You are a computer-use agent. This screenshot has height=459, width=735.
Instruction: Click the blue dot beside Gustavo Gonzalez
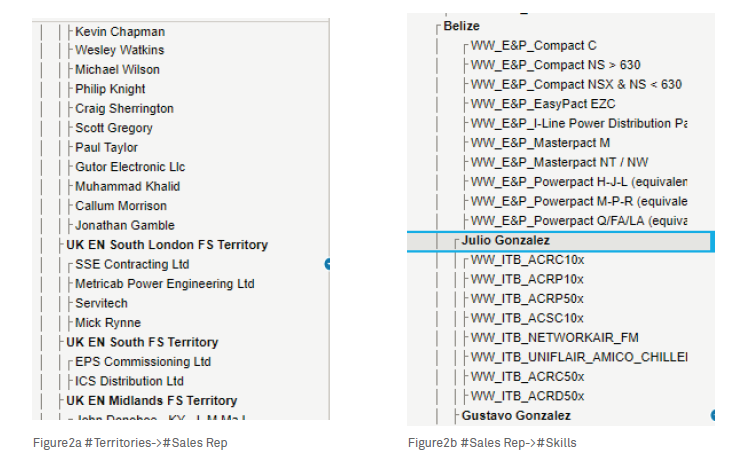click(713, 415)
